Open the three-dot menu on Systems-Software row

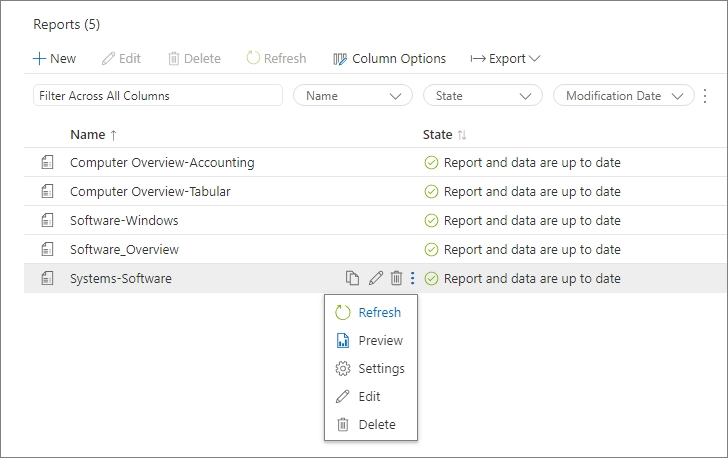412,278
